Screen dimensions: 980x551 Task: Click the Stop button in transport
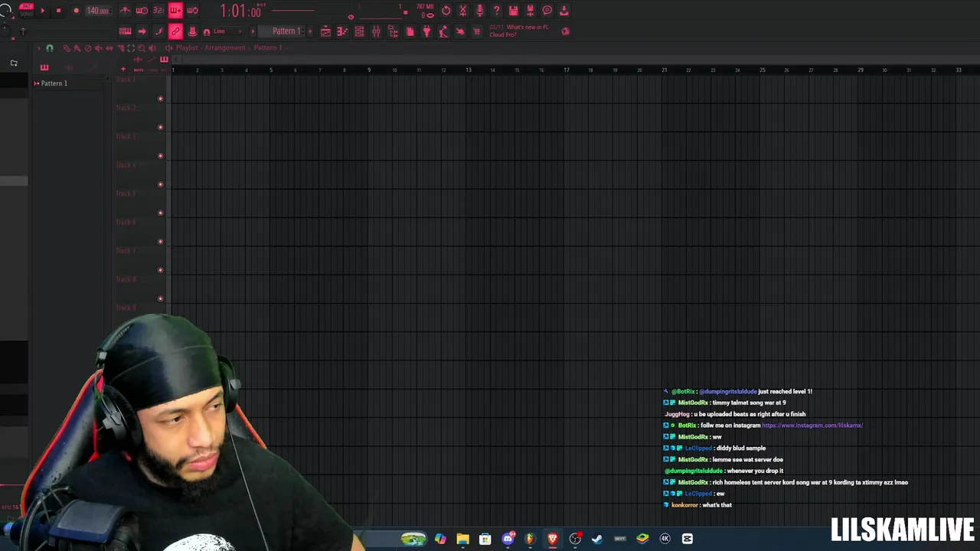(x=59, y=11)
